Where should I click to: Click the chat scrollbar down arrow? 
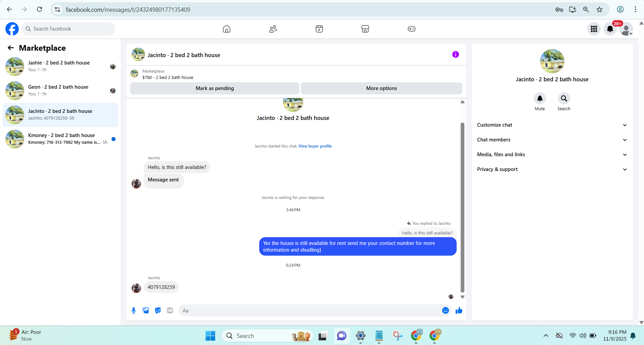462,297
